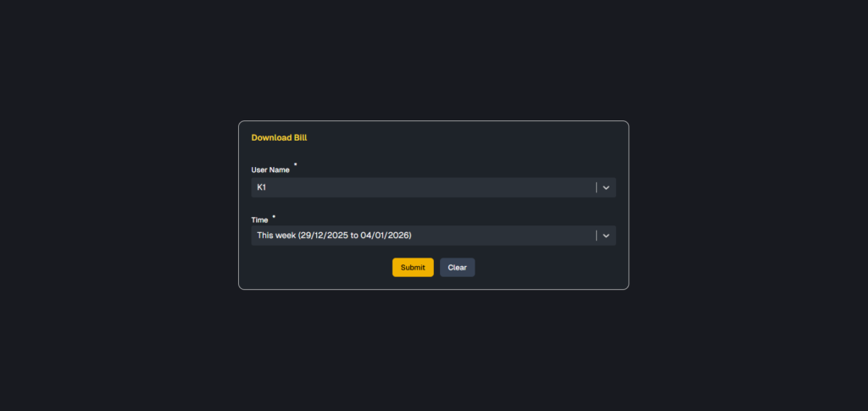Click empty area right of Time value
This screenshot has height=411, width=868.
[509, 236]
